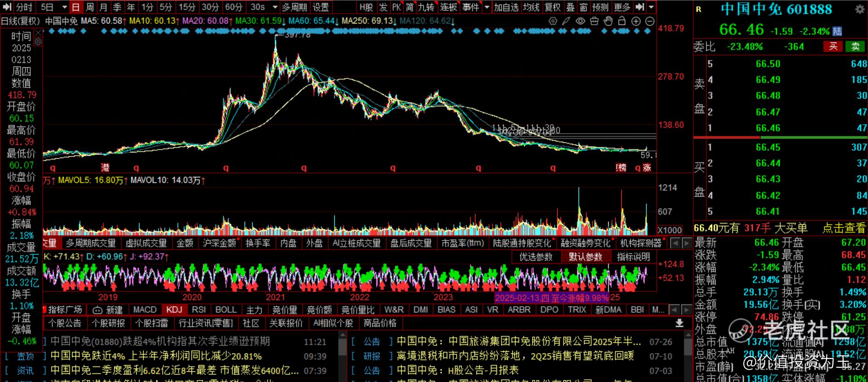Click the R badge beside 中国中免
The width and height of the screenshot is (868, 382).
(x=699, y=9)
